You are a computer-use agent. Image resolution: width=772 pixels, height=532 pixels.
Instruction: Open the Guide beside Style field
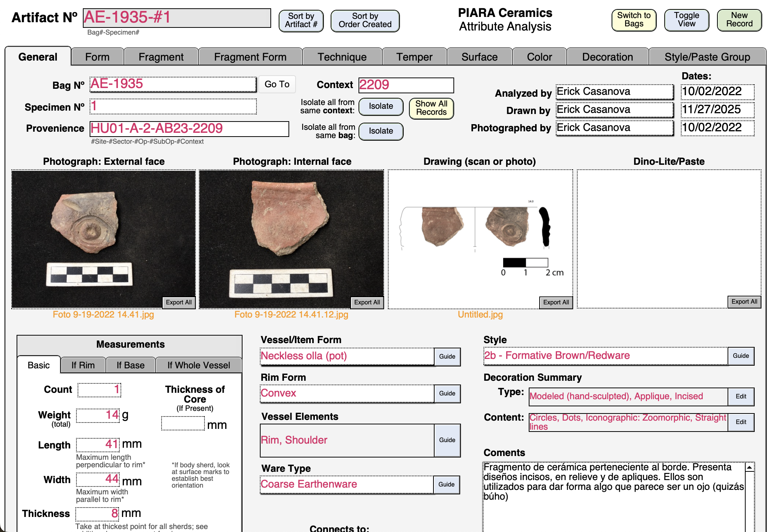[x=740, y=356]
